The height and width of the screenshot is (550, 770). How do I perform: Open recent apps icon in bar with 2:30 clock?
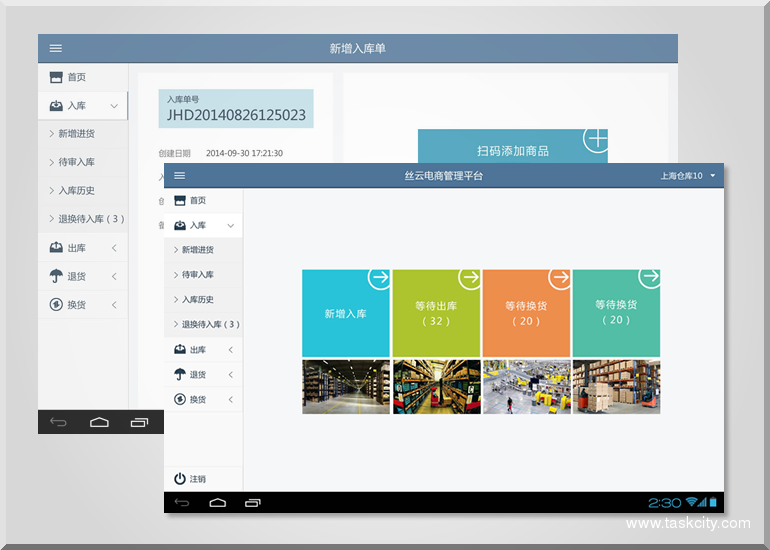coord(253,502)
